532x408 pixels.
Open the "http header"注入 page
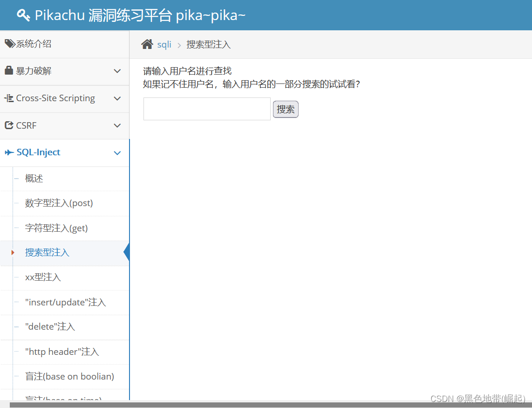62,352
